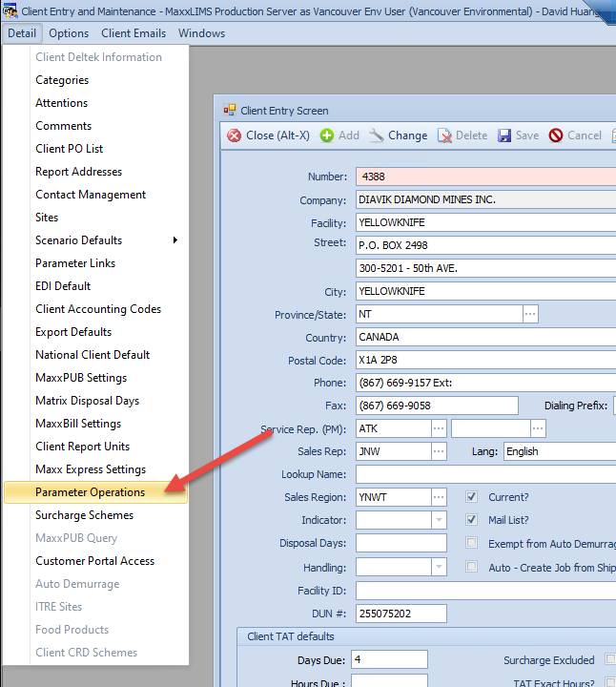Expand the Handling dropdown arrow
Screen dimensions: 616x687
point(439,568)
